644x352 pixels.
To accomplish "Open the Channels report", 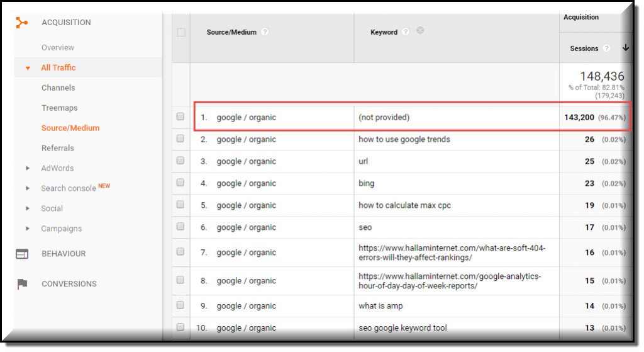I will [58, 88].
